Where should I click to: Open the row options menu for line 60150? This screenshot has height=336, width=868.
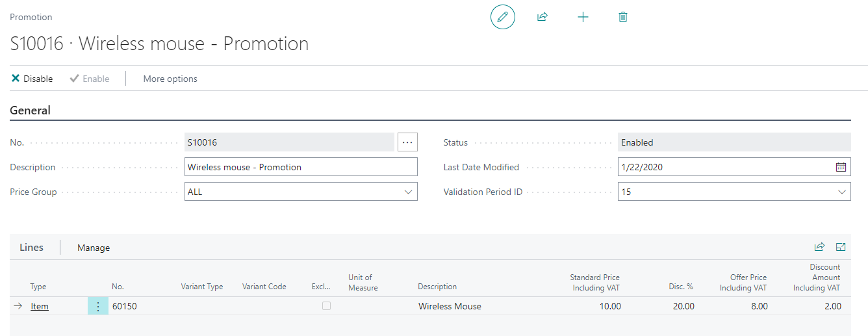click(98, 306)
